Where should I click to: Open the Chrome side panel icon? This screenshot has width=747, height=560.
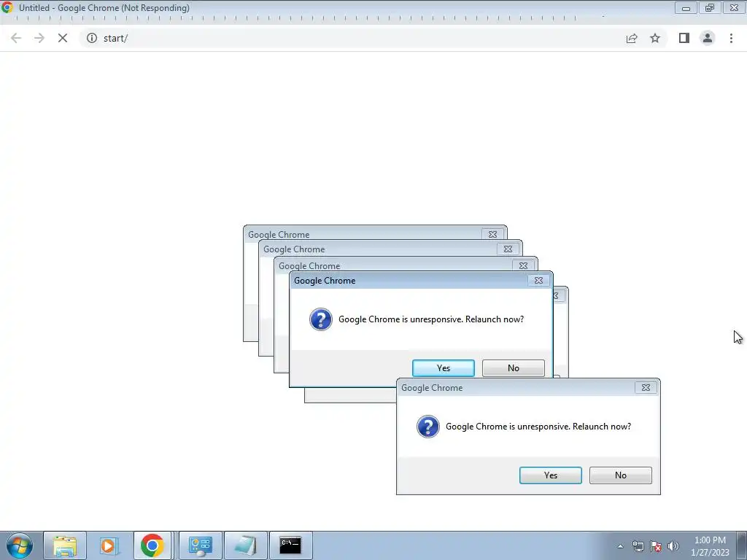pyautogui.click(x=684, y=38)
